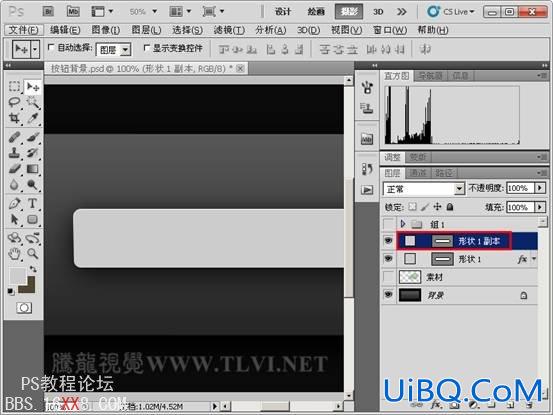Select the Magic Wand tool
Image resolution: width=553 pixels, height=415 pixels.
pyautogui.click(x=33, y=102)
